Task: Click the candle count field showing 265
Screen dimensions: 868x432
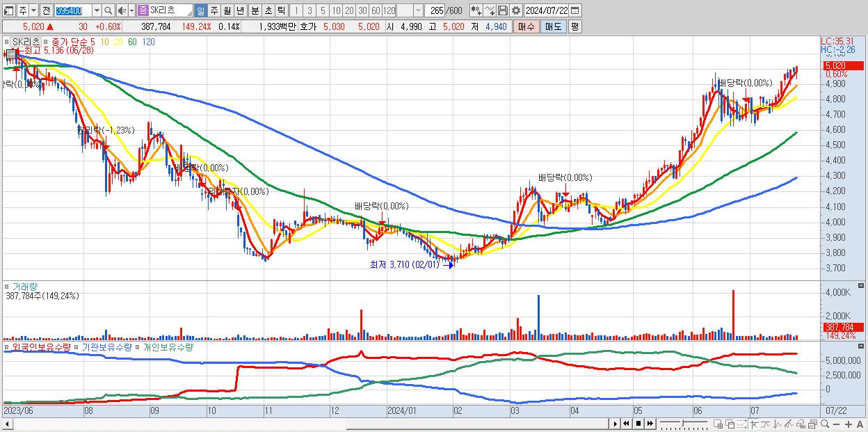Action: (x=435, y=10)
